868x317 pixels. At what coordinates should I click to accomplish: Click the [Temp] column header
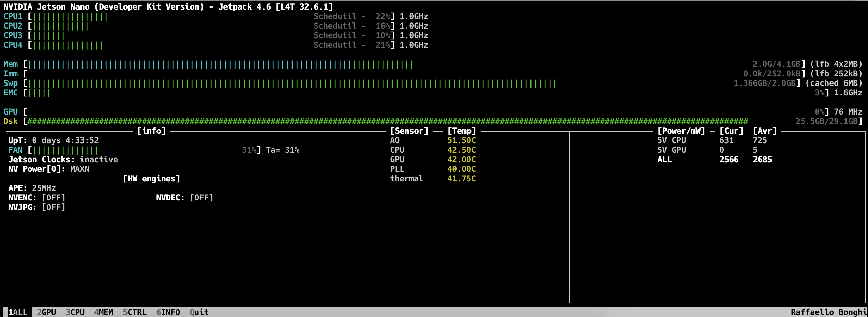tap(462, 131)
